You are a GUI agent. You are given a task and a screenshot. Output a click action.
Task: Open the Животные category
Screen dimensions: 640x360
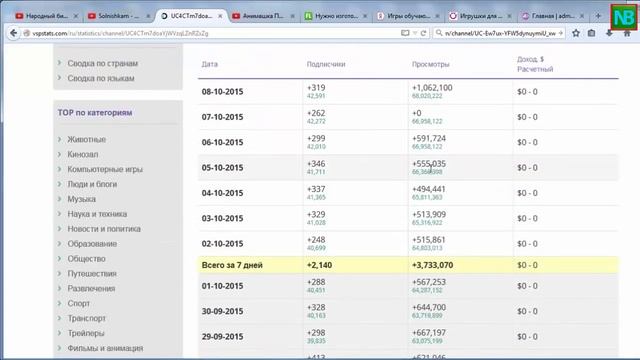(x=87, y=139)
